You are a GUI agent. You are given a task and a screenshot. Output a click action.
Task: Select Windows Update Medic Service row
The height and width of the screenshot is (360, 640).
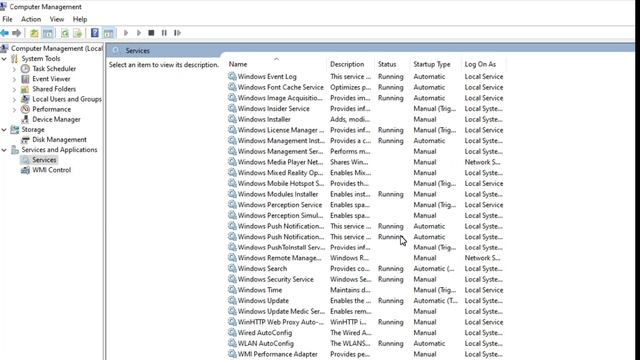366,311
